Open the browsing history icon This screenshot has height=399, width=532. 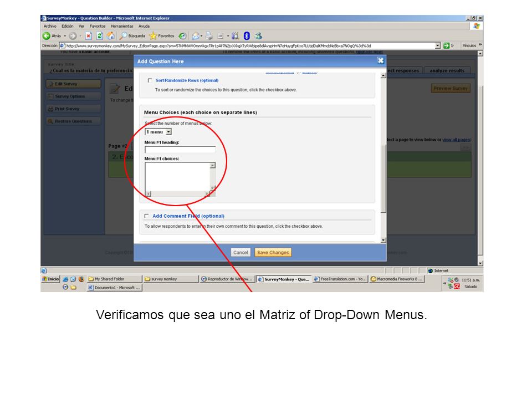point(182,35)
